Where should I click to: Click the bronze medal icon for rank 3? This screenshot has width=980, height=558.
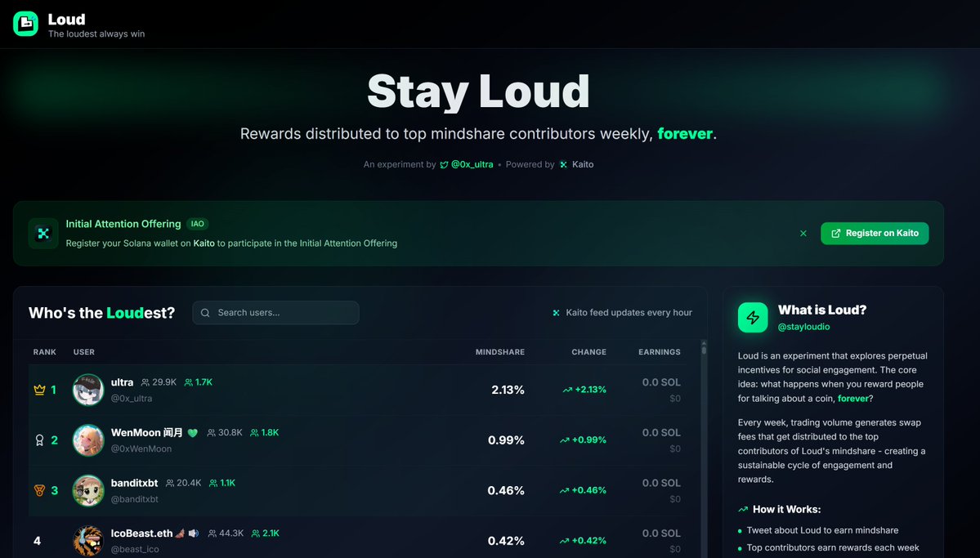pos(39,490)
